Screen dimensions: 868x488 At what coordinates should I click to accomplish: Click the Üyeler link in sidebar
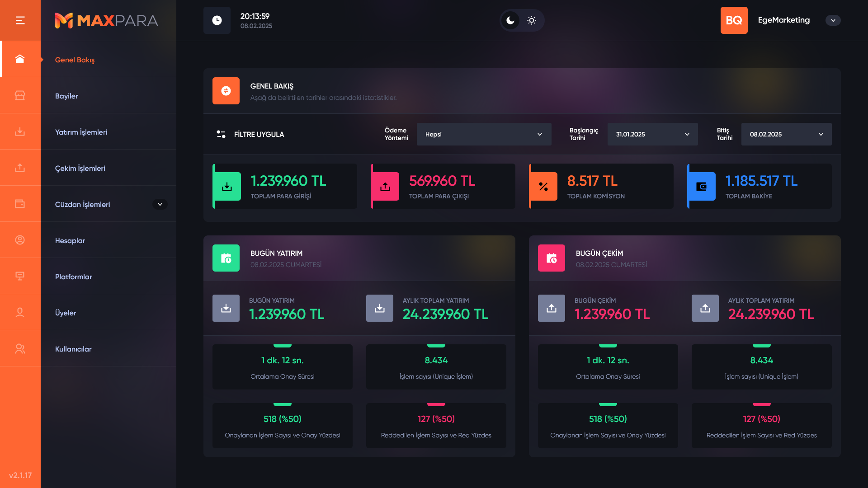pos(66,313)
